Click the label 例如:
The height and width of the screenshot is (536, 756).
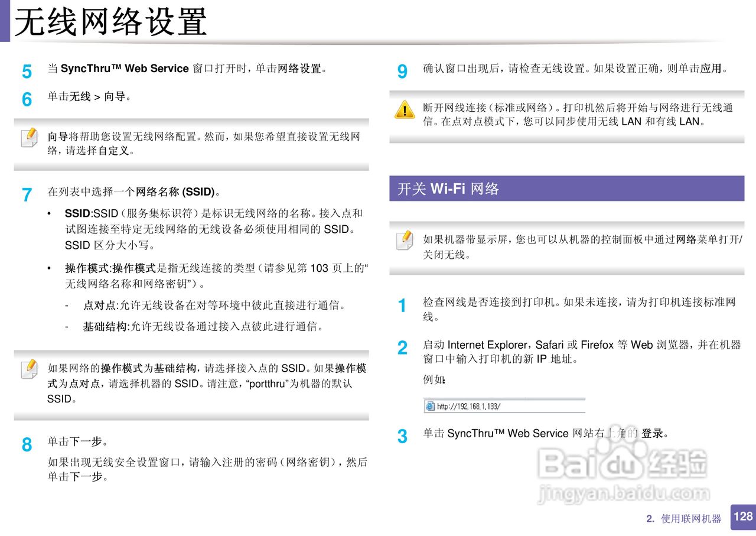(434, 380)
